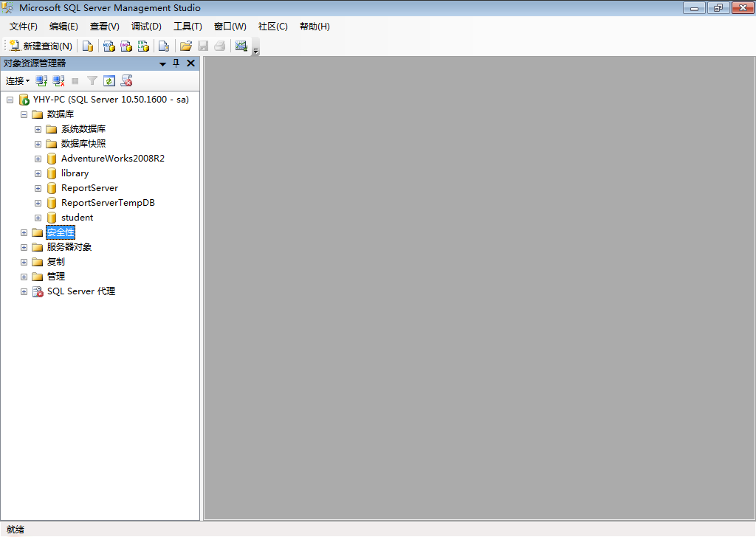756x537 pixels.
Task: Select the ReportServerTempDB database label
Action: pos(108,203)
